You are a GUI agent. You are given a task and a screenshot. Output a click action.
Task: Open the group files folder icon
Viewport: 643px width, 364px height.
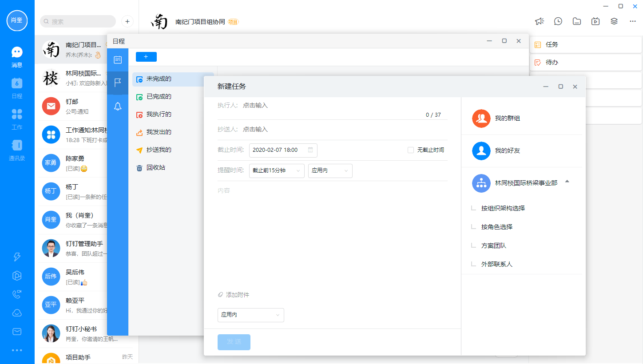pyautogui.click(x=577, y=21)
